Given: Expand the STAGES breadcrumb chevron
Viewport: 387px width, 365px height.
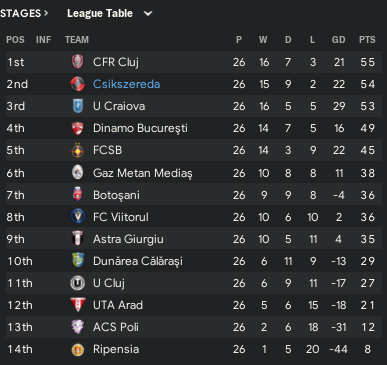Looking at the screenshot, I should (46, 13).
